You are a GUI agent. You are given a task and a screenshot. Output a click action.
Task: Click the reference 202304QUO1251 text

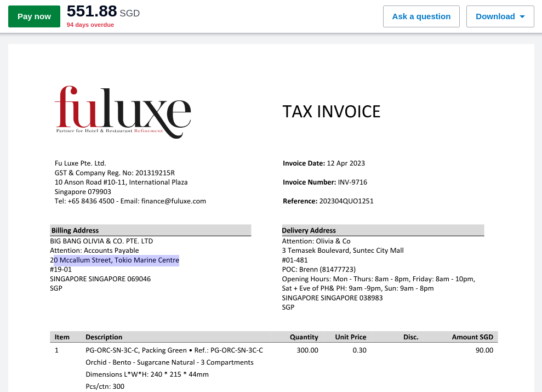346,201
